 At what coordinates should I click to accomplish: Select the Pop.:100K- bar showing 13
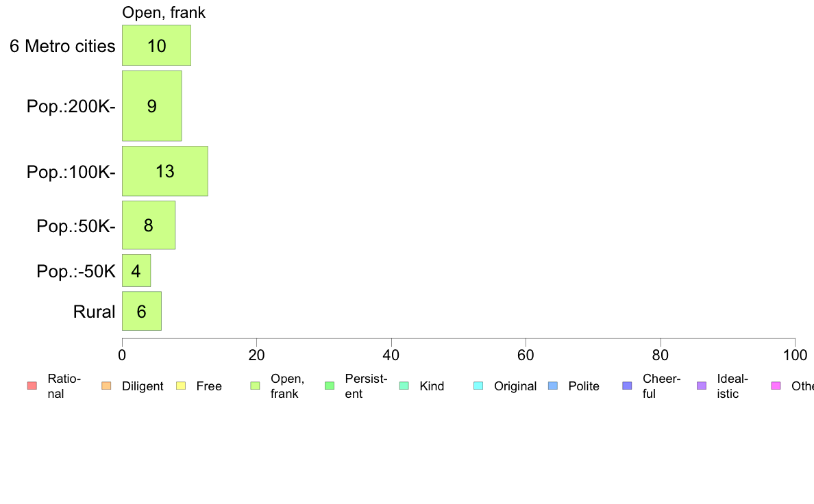click(165, 171)
